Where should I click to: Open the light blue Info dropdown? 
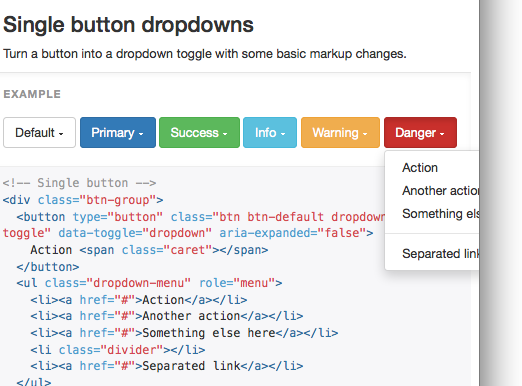(270, 132)
